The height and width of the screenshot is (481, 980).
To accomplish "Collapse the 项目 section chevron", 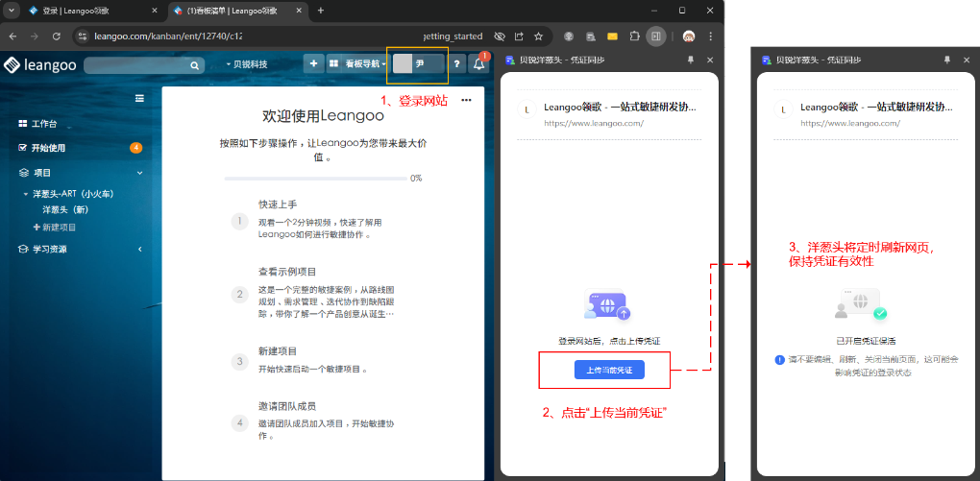I will coord(140,173).
